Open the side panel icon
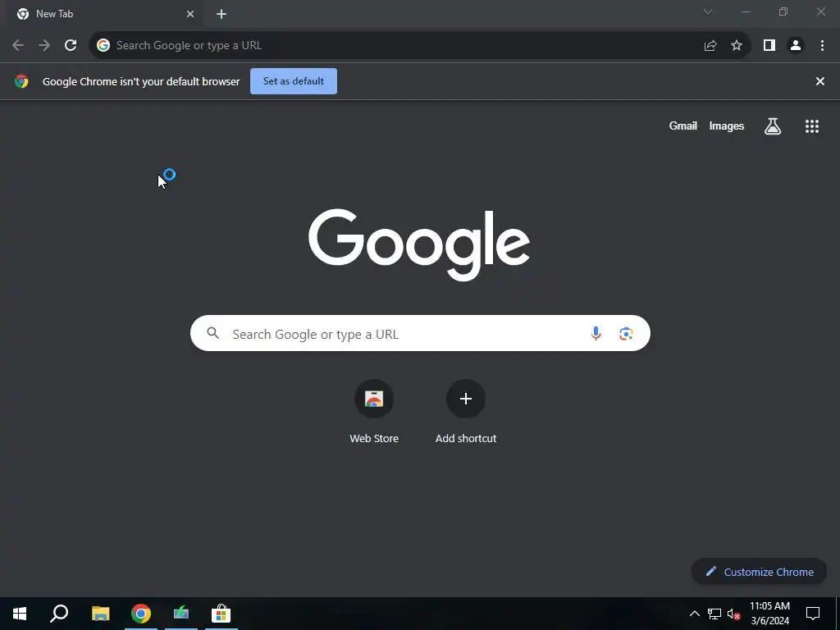Image resolution: width=840 pixels, height=630 pixels. (x=769, y=46)
